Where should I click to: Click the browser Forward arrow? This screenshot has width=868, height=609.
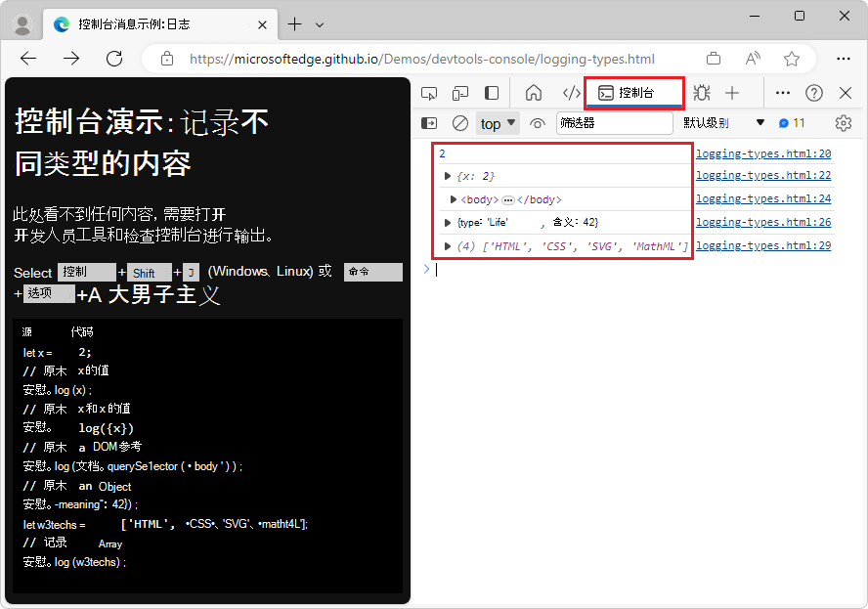71,58
